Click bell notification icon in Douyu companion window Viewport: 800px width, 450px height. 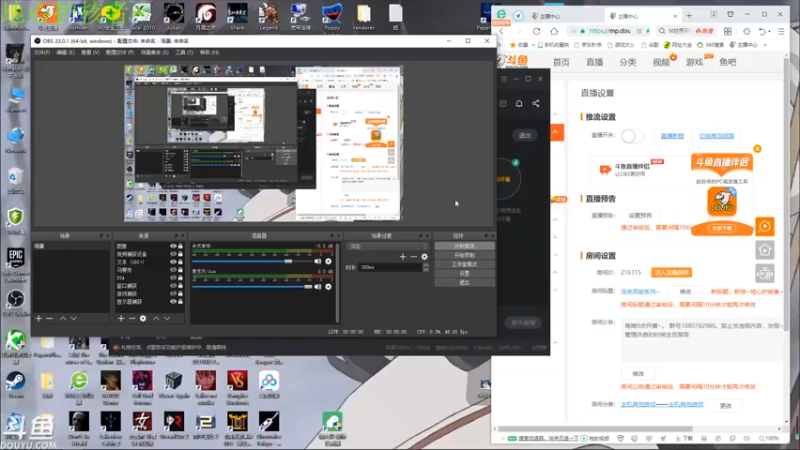(x=519, y=104)
